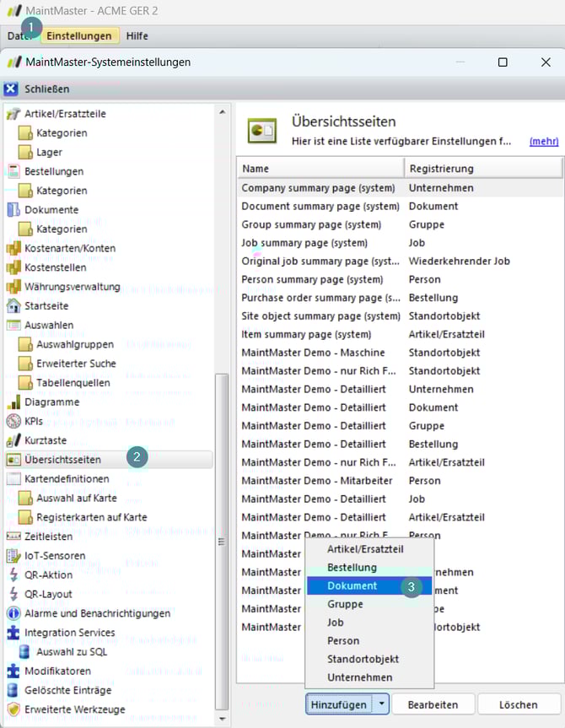
Task: Click the Alarme und Benachrichtigungen icon
Action: [13, 613]
